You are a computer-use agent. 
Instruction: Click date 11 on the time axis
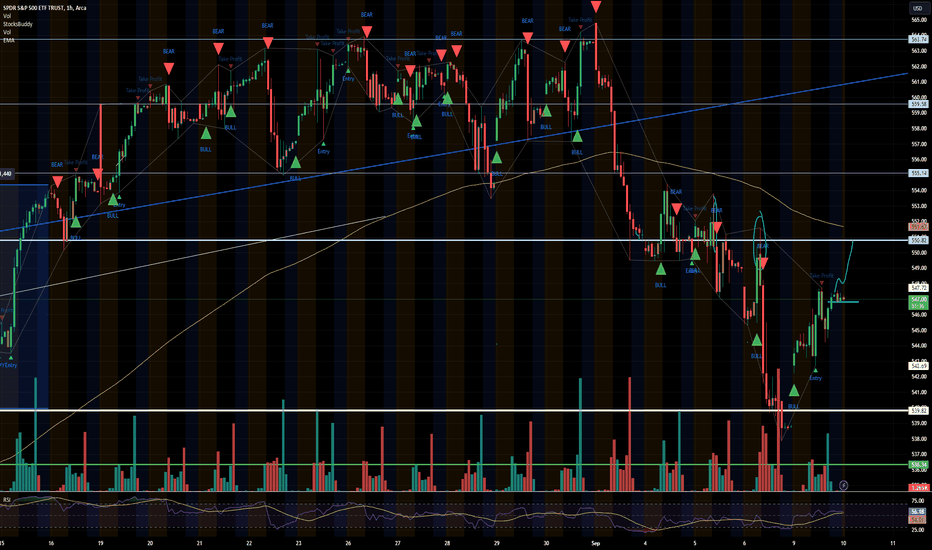point(893,543)
